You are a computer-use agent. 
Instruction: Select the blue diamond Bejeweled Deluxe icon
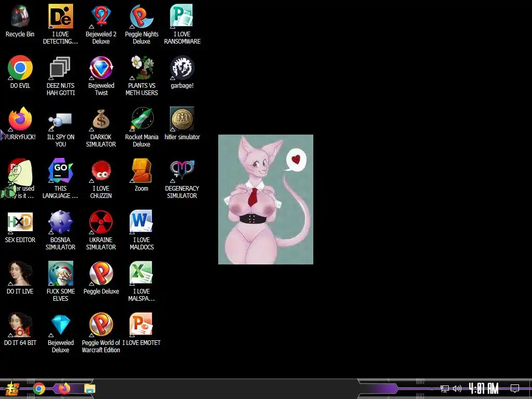[60, 325]
